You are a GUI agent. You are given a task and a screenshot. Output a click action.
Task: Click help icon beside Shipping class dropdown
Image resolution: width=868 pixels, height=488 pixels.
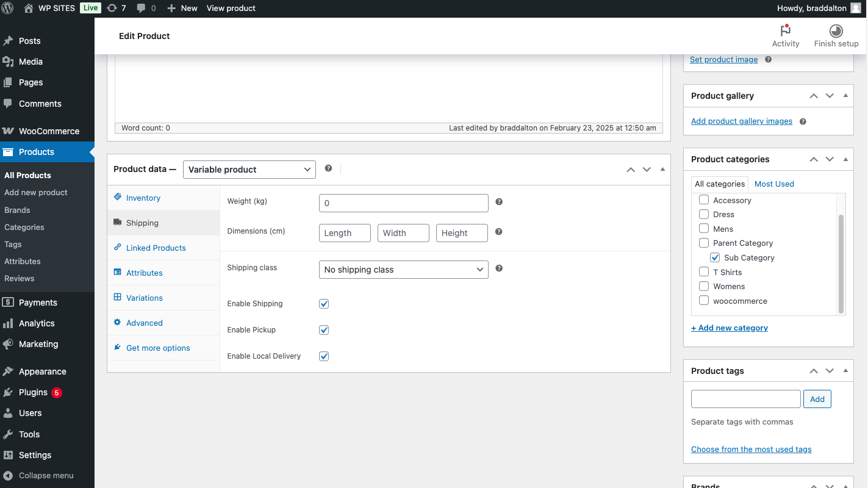click(x=499, y=268)
